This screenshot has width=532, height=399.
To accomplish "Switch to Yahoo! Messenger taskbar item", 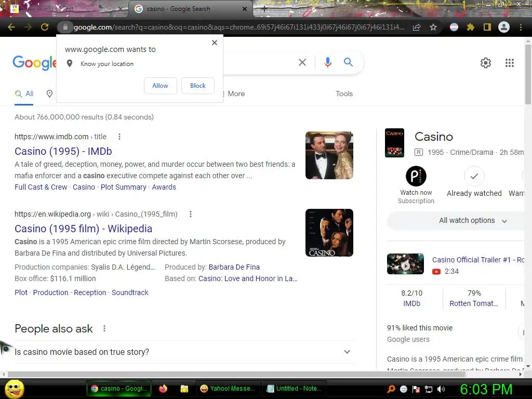I will click(228, 389).
